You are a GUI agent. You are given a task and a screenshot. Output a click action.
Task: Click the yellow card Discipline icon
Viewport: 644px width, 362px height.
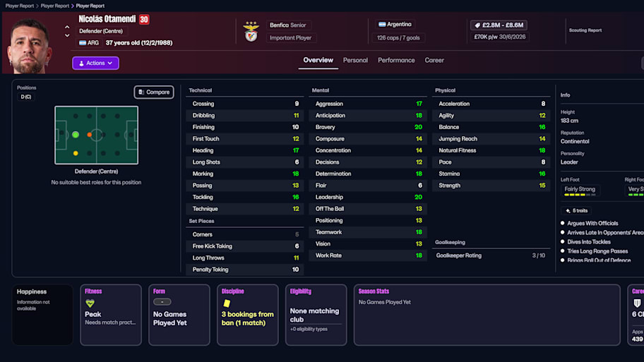click(226, 303)
